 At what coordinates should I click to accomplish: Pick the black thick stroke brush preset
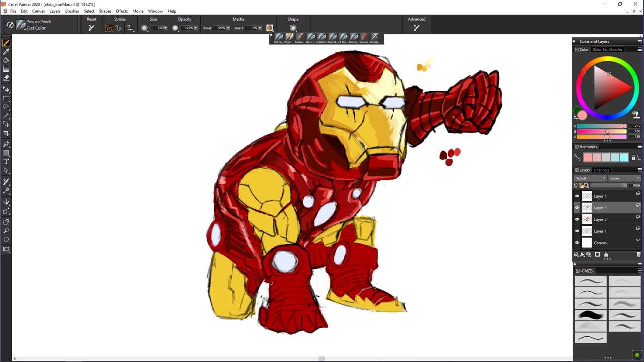[591, 315]
